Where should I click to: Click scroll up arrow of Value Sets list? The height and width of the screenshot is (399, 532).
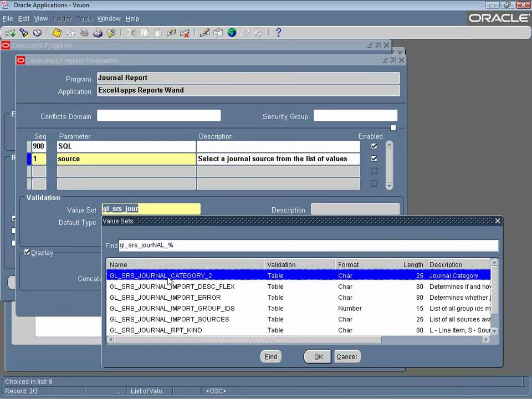pos(494,262)
